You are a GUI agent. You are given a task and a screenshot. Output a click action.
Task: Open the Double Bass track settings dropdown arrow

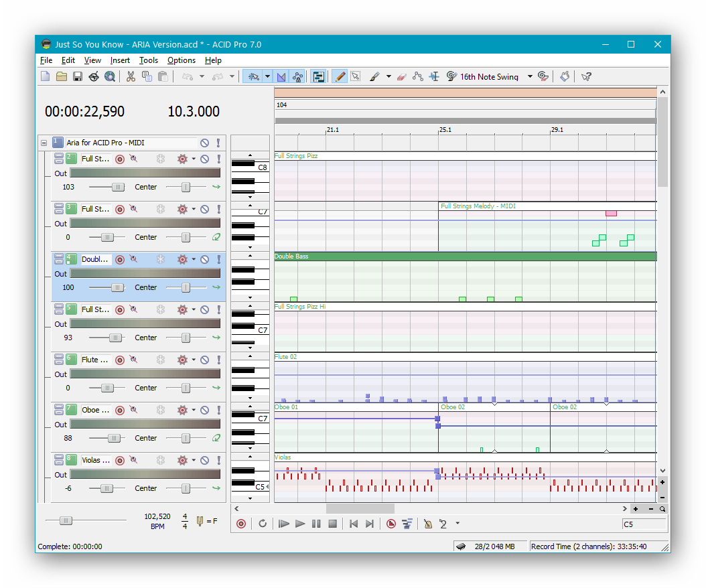[x=194, y=259]
